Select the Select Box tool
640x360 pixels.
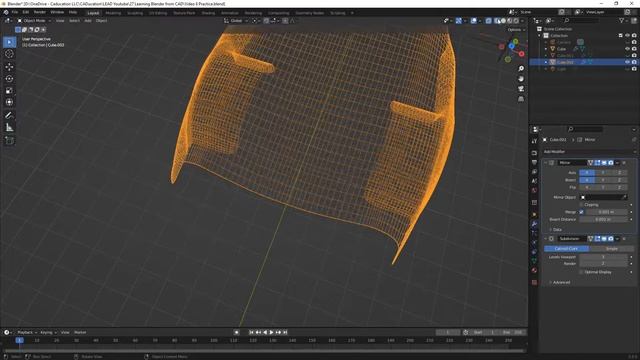9,42
